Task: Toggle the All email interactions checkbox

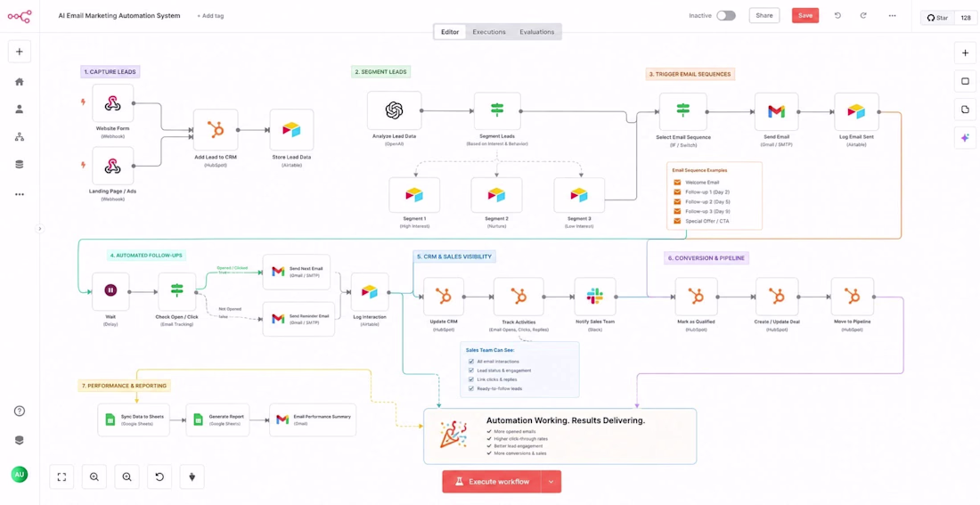Action: [x=471, y=362]
